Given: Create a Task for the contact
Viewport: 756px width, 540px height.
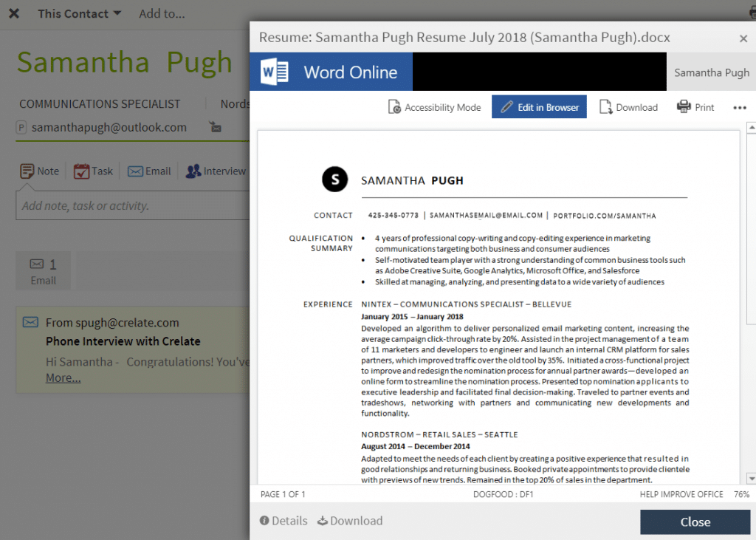Looking at the screenshot, I should coord(93,171).
